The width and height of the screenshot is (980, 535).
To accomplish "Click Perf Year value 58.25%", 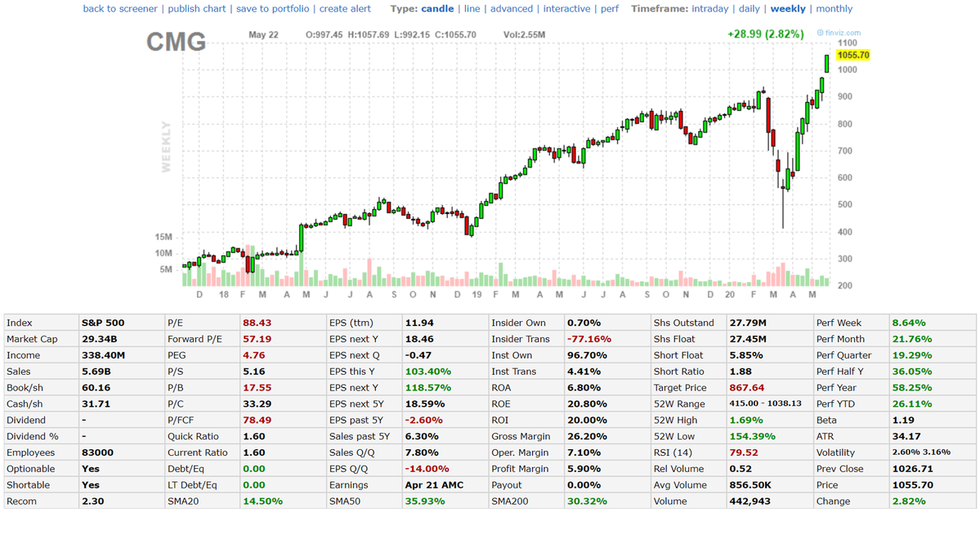I will pyautogui.click(x=911, y=388).
